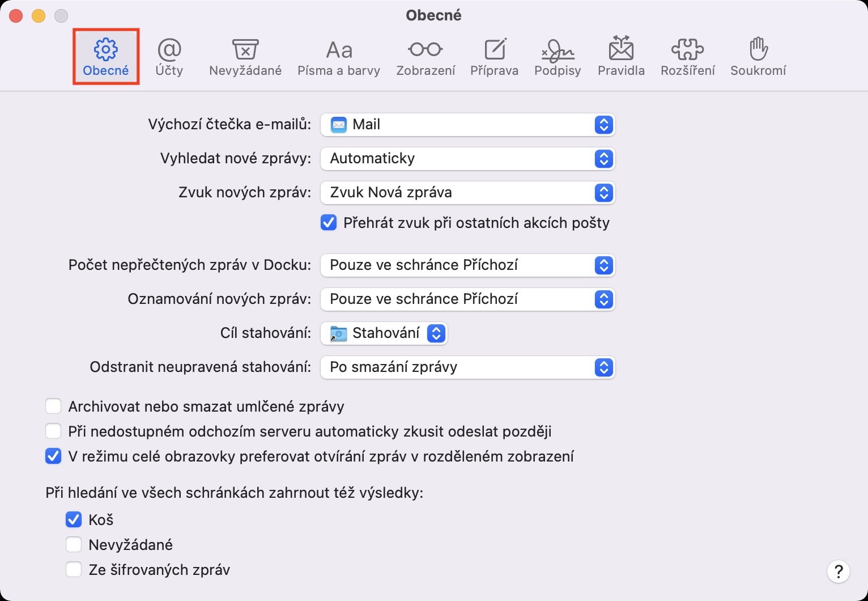Open the Podpisy signature icon

coord(558,50)
